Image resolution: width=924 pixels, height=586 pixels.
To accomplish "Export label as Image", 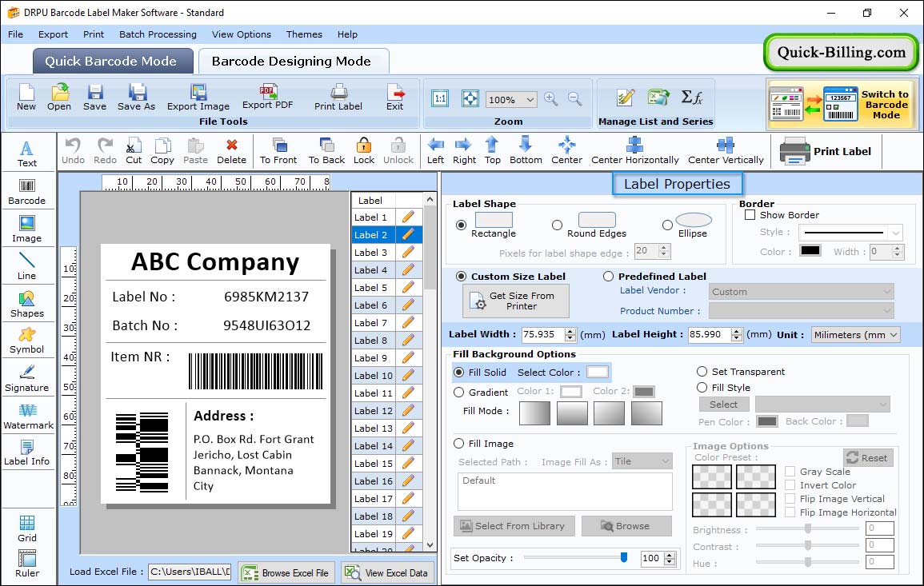I will [x=198, y=98].
